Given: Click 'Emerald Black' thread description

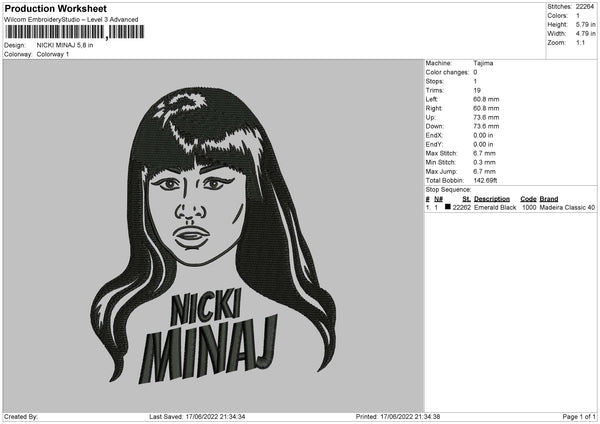Looking at the screenshot, I should click(x=495, y=207).
